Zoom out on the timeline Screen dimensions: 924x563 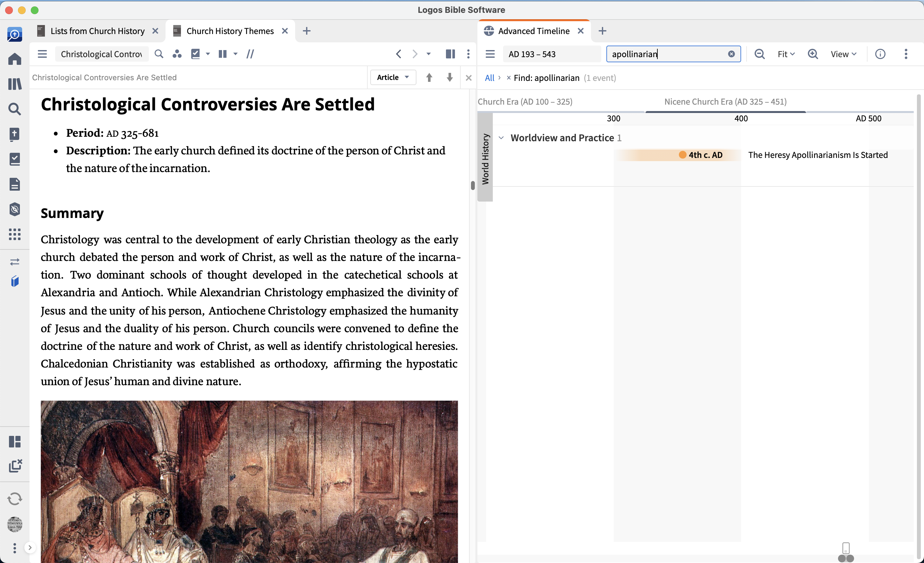(x=759, y=54)
